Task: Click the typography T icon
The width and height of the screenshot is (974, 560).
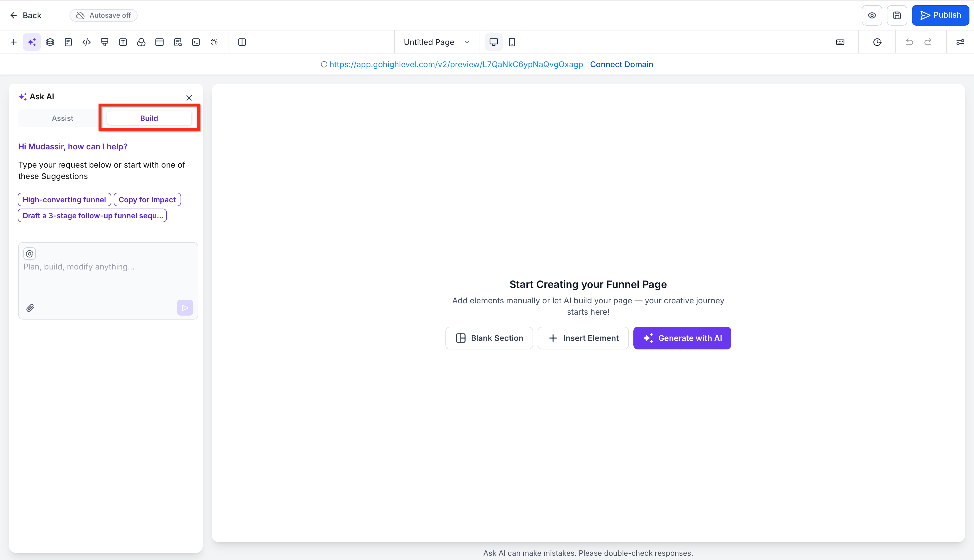Action: [x=123, y=42]
